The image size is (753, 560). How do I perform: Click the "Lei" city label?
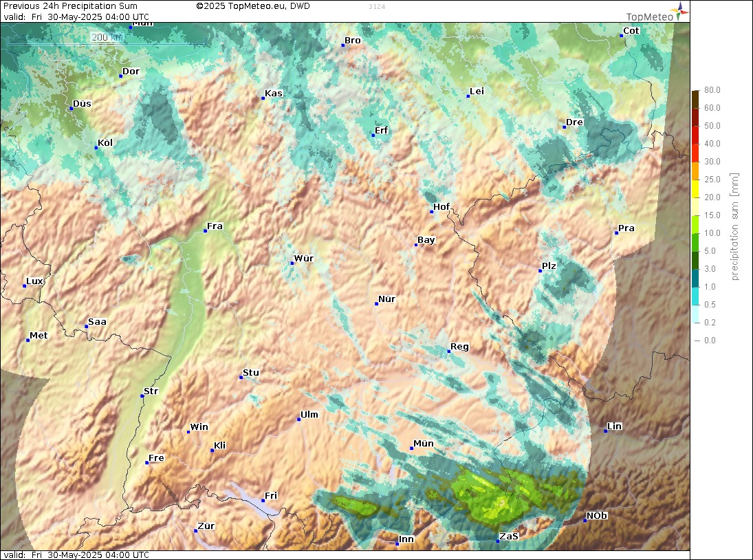tap(477, 91)
